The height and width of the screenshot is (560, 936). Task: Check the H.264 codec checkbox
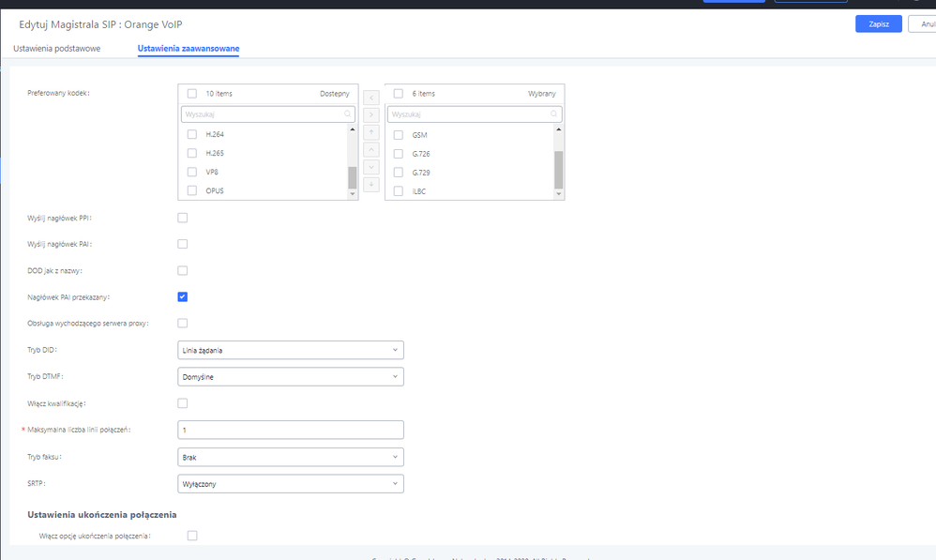click(x=192, y=134)
